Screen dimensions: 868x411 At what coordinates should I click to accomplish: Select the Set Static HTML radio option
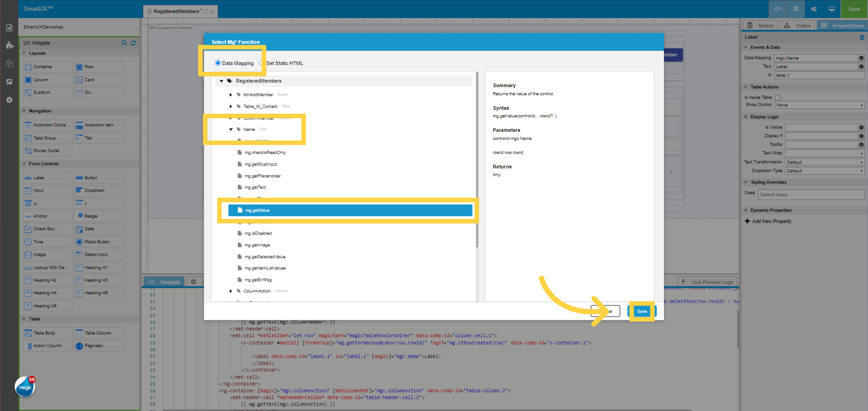pyautogui.click(x=262, y=63)
